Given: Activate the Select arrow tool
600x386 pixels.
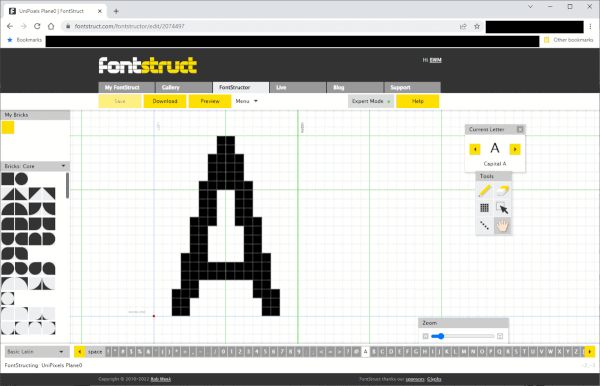Looking at the screenshot, I should pos(502,208).
